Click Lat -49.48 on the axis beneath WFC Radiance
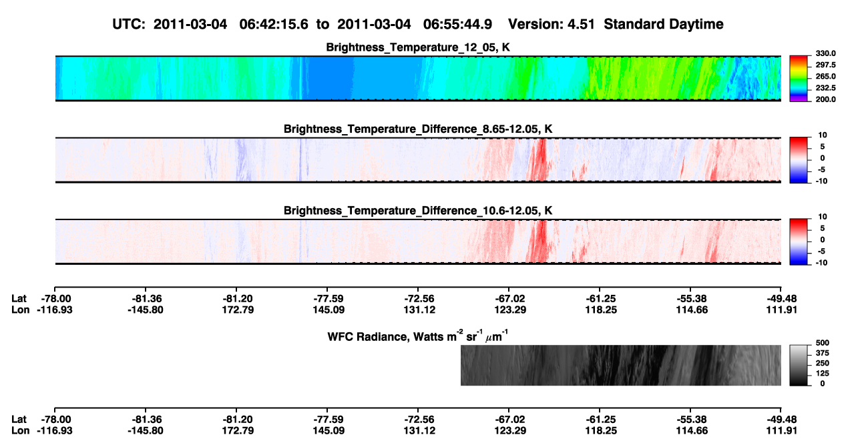This screenshot has height=445, width=868. point(781,420)
